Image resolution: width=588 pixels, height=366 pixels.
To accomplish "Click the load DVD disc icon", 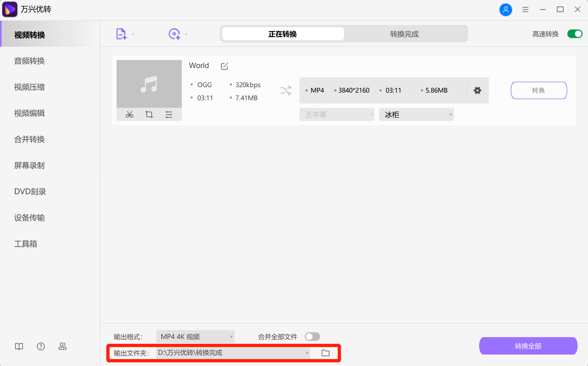I will pos(174,34).
